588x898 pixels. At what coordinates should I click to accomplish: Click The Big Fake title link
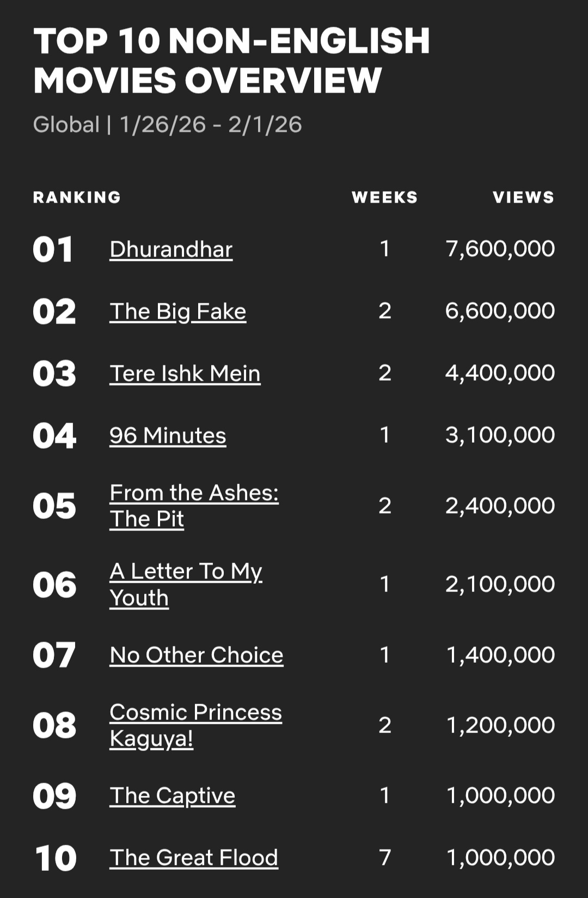tap(177, 311)
